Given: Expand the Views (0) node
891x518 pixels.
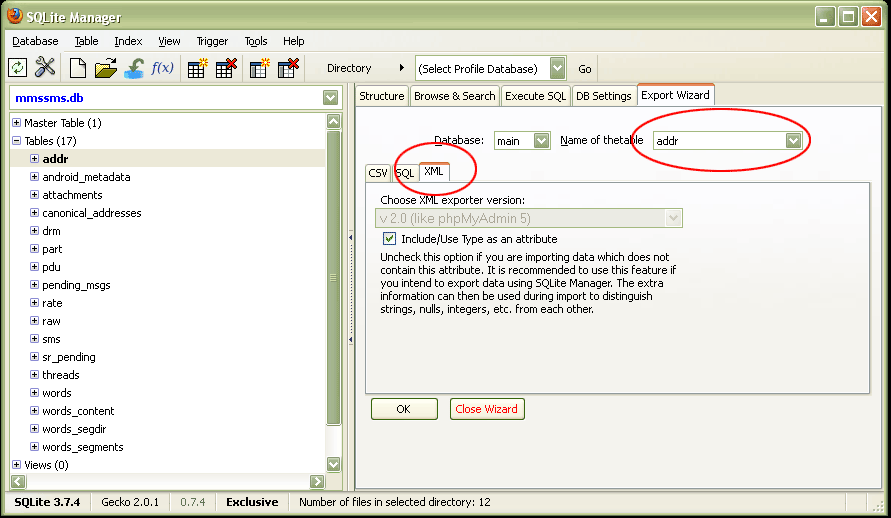Looking at the screenshot, I should click(x=16, y=465).
